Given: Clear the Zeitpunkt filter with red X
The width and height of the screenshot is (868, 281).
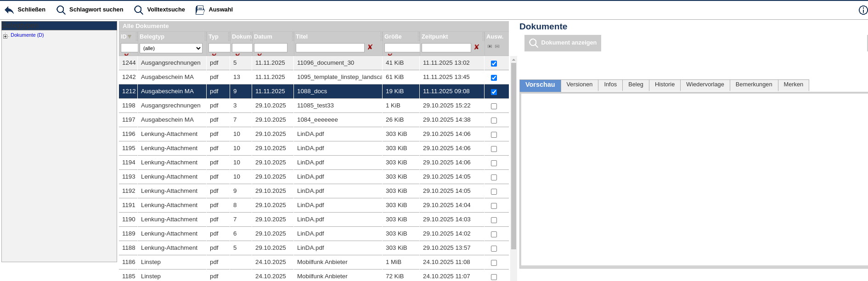Looking at the screenshot, I should [x=476, y=47].
